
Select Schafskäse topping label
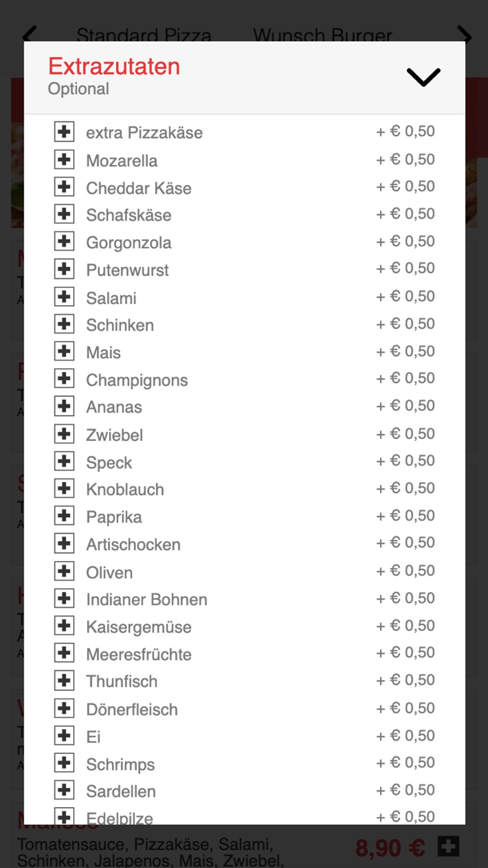(x=129, y=215)
